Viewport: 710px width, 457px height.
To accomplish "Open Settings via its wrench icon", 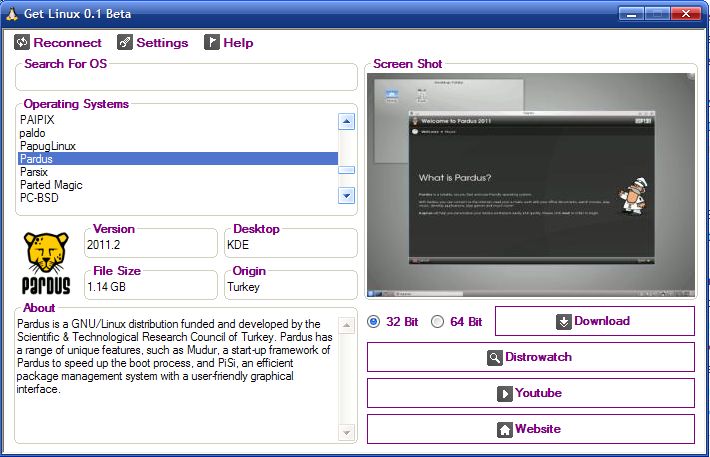I will [x=125, y=42].
